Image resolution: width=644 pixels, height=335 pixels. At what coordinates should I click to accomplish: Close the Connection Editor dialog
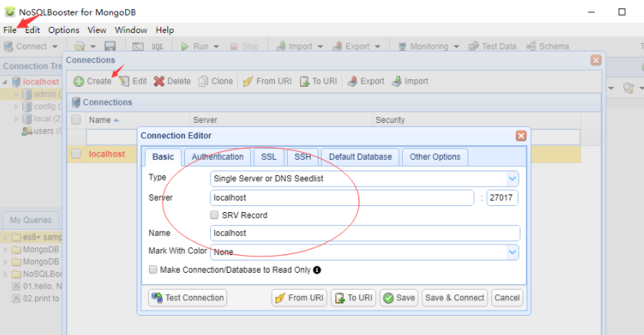[521, 136]
